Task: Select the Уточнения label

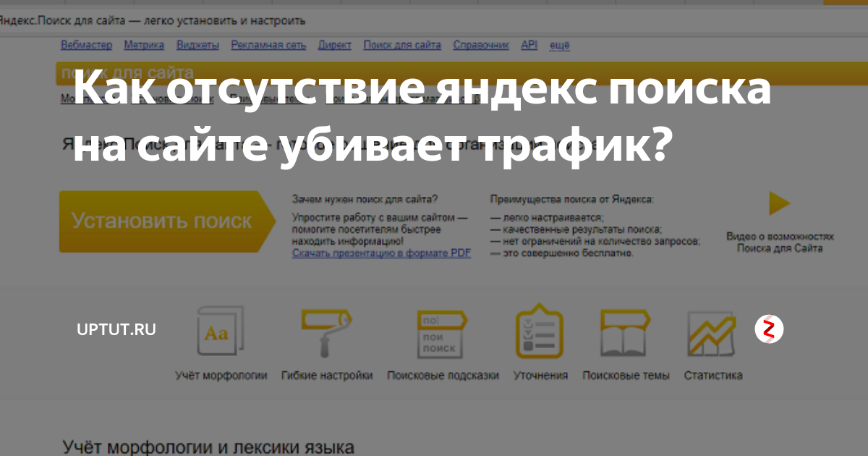Action: [x=540, y=376]
